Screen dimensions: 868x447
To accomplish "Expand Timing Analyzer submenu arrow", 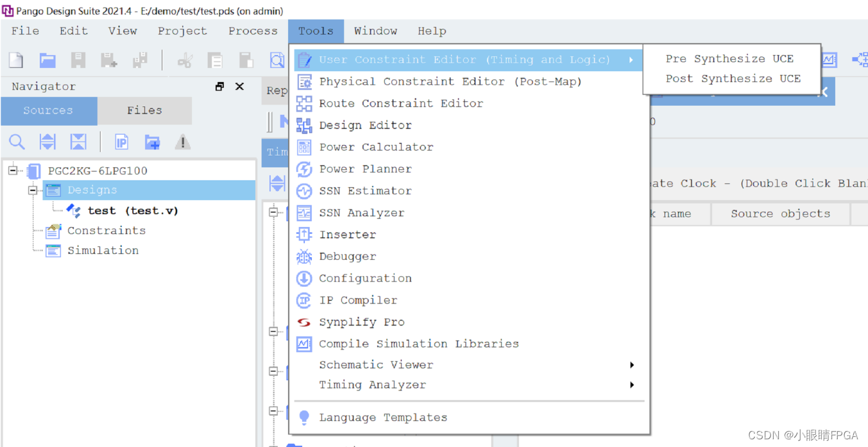I will point(631,385).
